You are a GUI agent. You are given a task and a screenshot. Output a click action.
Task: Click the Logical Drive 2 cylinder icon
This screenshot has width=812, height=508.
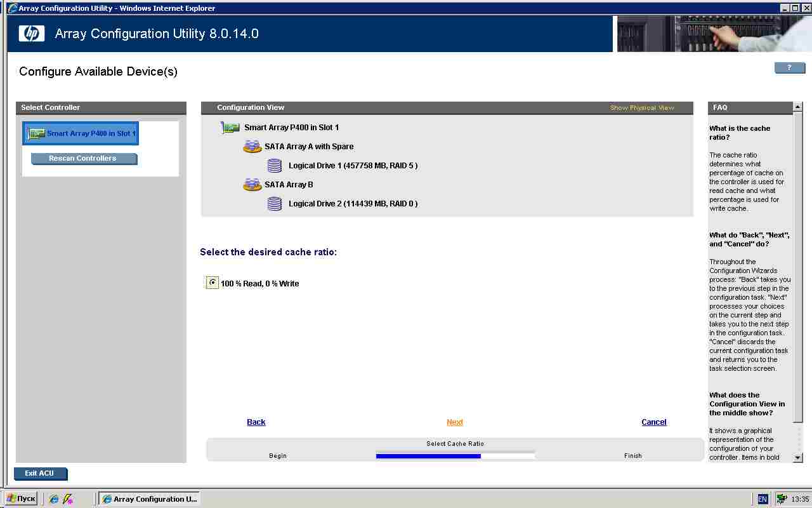(275, 204)
